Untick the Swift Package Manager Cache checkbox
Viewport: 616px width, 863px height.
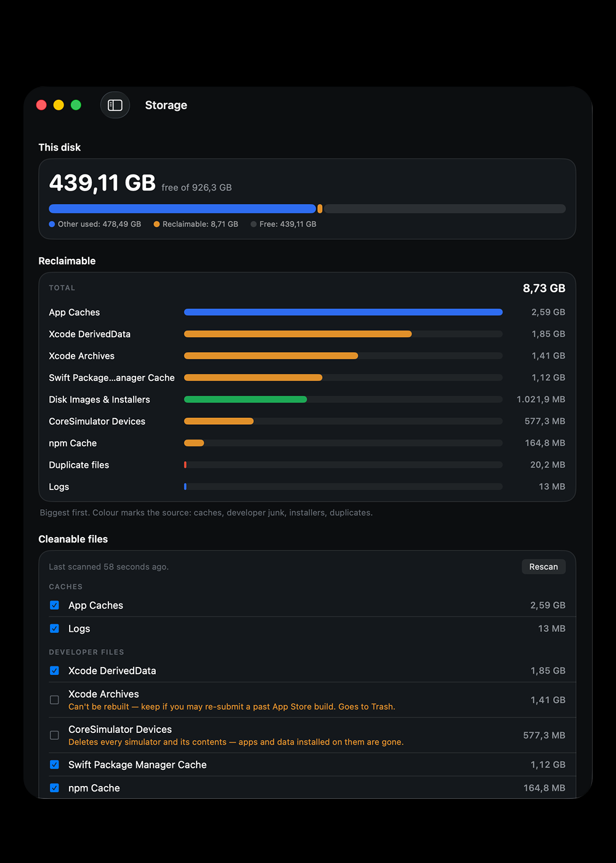54,765
